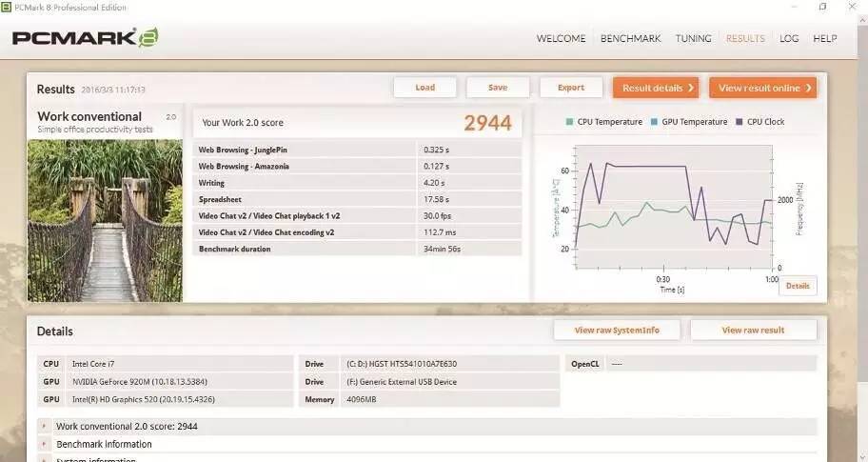Open the TUNING tab

point(693,39)
